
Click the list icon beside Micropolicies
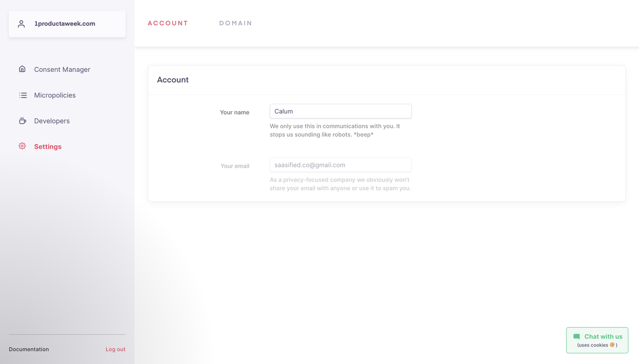pyautogui.click(x=23, y=95)
